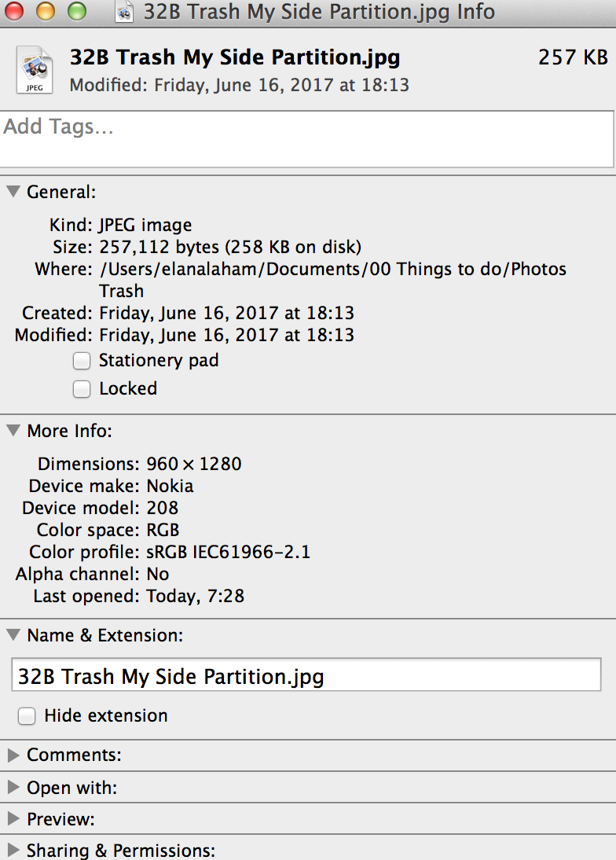Image resolution: width=616 pixels, height=860 pixels.
Task: Click the file name text field
Action: 306,674
